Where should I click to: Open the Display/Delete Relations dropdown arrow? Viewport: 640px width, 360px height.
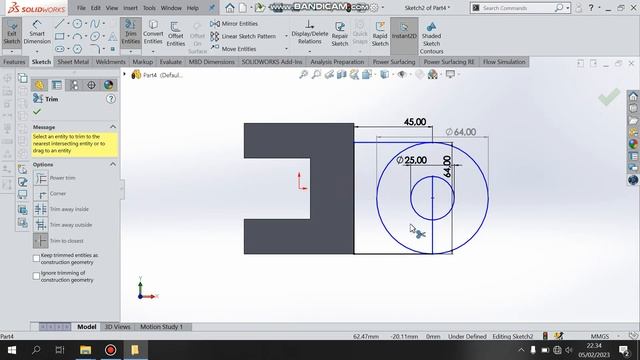(309, 51)
